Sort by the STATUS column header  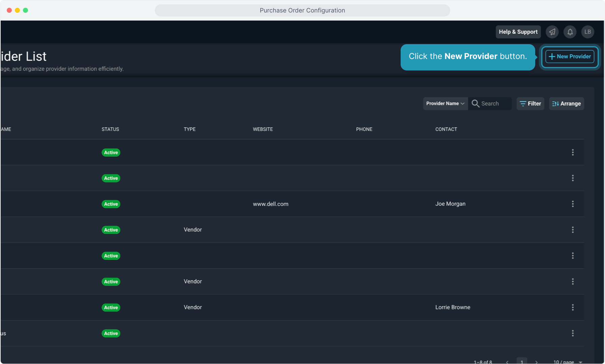pos(110,129)
